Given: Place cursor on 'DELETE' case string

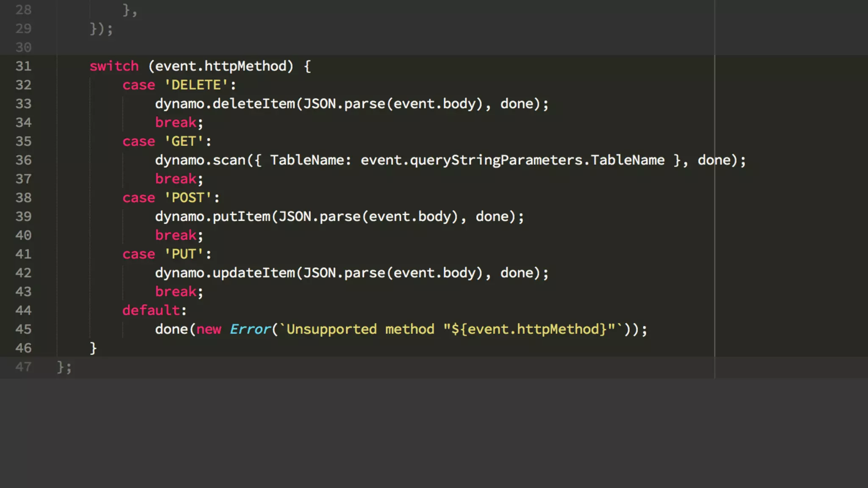Looking at the screenshot, I should [196, 85].
